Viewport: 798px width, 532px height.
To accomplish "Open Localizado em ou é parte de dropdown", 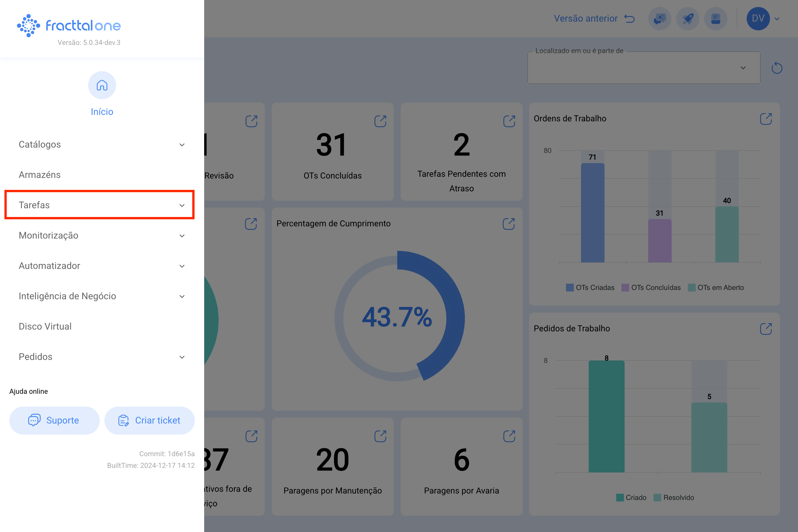I will (644, 67).
